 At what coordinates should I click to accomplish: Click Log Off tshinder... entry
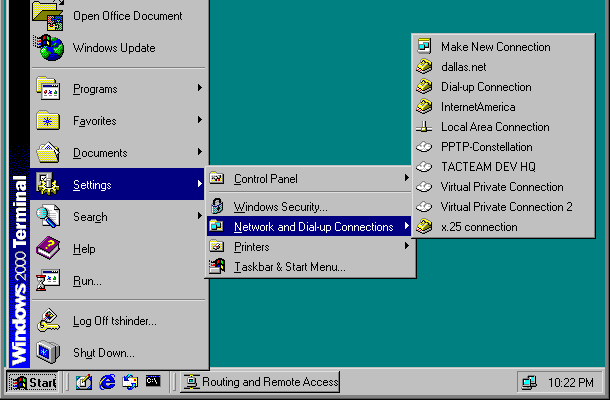pyautogui.click(x=117, y=321)
